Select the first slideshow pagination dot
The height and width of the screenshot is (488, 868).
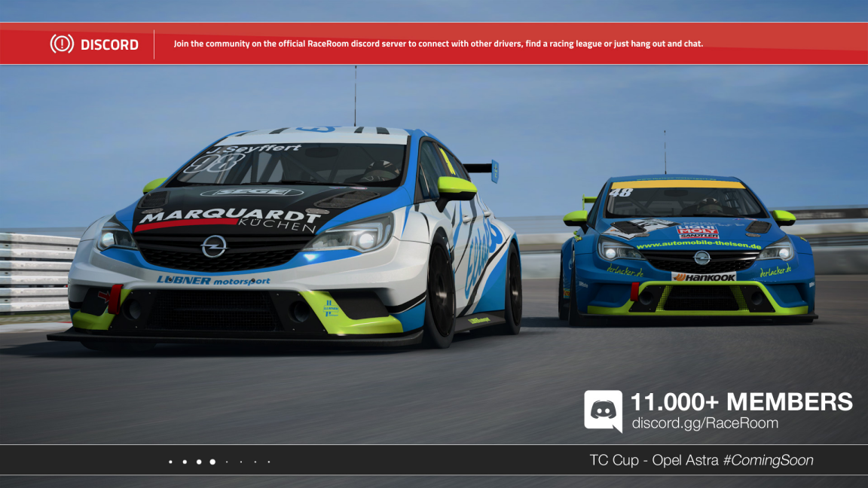[170, 462]
